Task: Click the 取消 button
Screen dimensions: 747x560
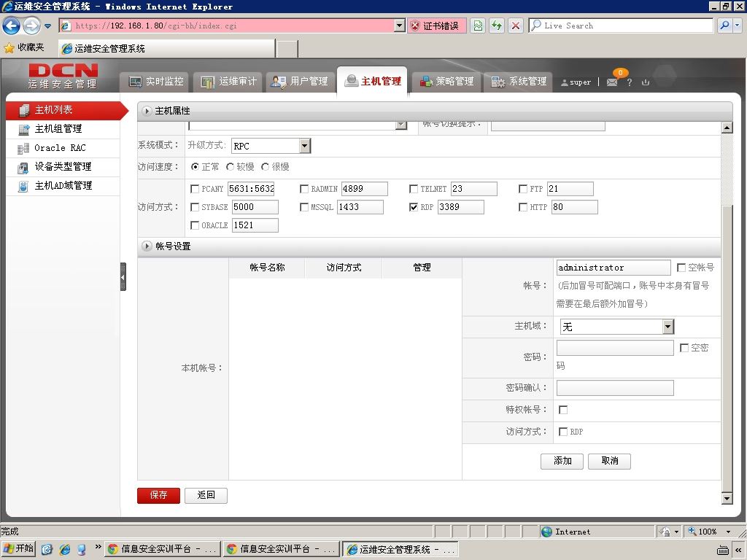Action: 610,462
